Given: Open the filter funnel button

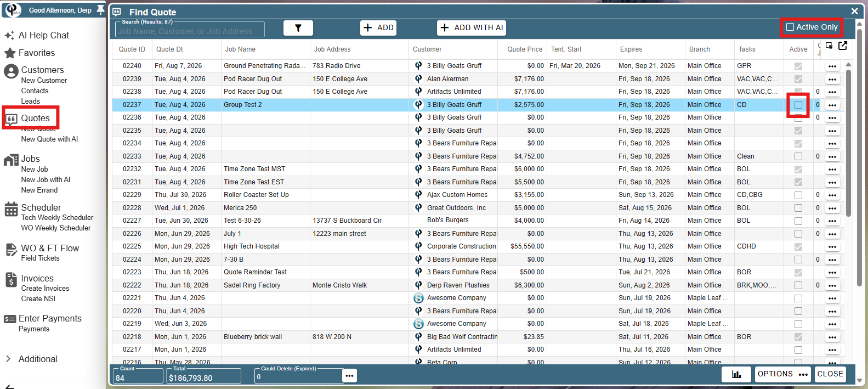Looking at the screenshot, I should (x=298, y=28).
